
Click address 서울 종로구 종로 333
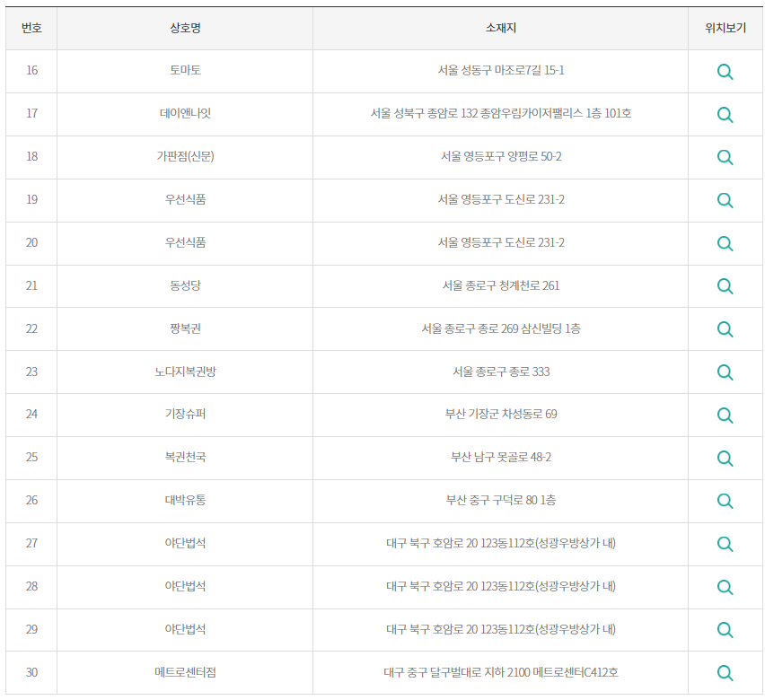pos(500,372)
